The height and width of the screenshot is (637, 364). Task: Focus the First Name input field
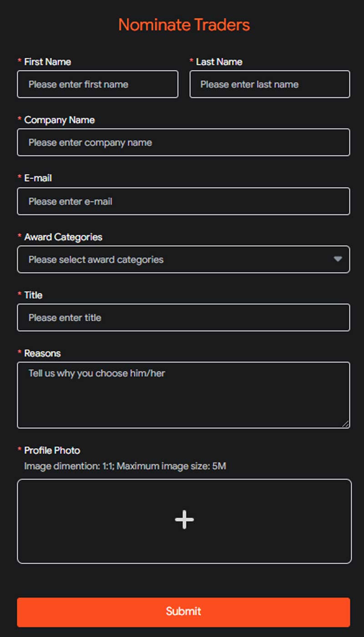97,84
